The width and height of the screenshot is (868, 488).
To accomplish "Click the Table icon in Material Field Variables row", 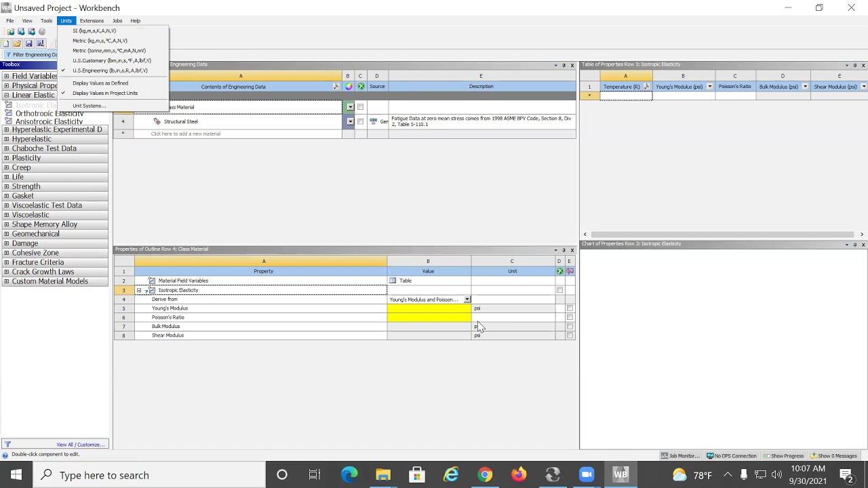I will point(393,281).
